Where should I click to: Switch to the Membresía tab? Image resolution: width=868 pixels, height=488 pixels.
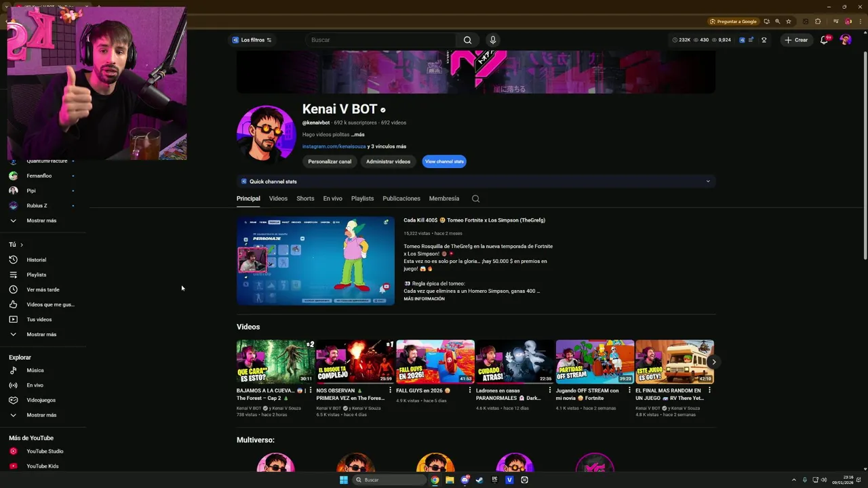click(x=444, y=199)
